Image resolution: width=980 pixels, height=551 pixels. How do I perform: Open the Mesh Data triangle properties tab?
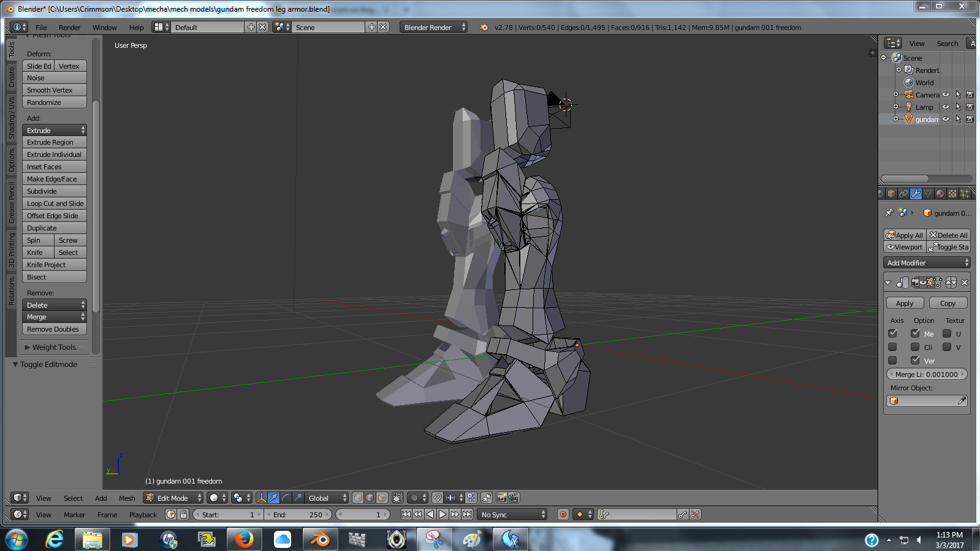coord(928,194)
